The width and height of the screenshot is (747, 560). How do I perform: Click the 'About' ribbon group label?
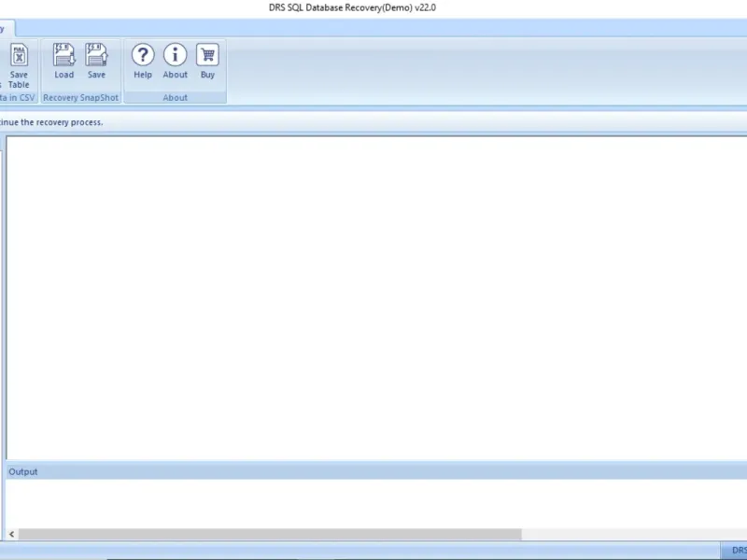click(175, 98)
